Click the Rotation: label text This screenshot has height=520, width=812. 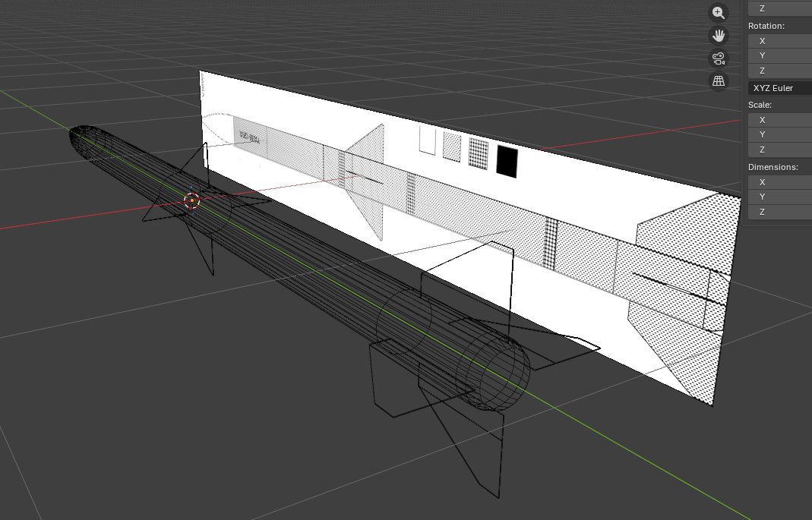(x=766, y=26)
